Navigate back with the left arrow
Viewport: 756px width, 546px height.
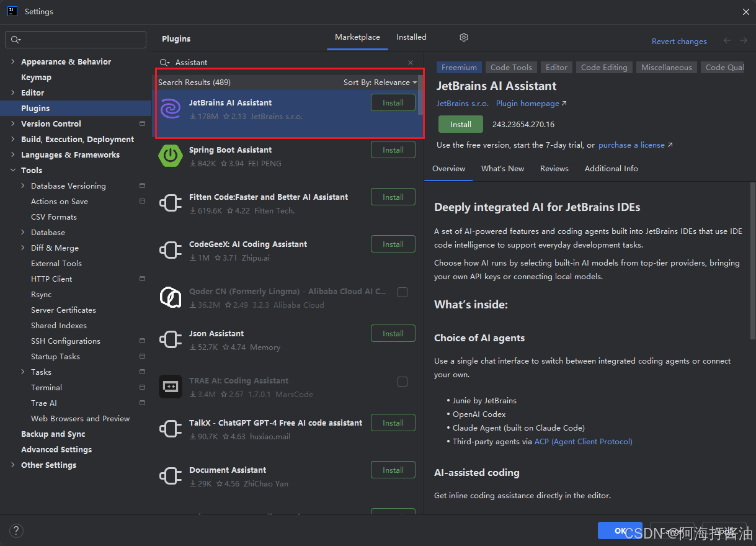pyautogui.click(x=727, y=41)
